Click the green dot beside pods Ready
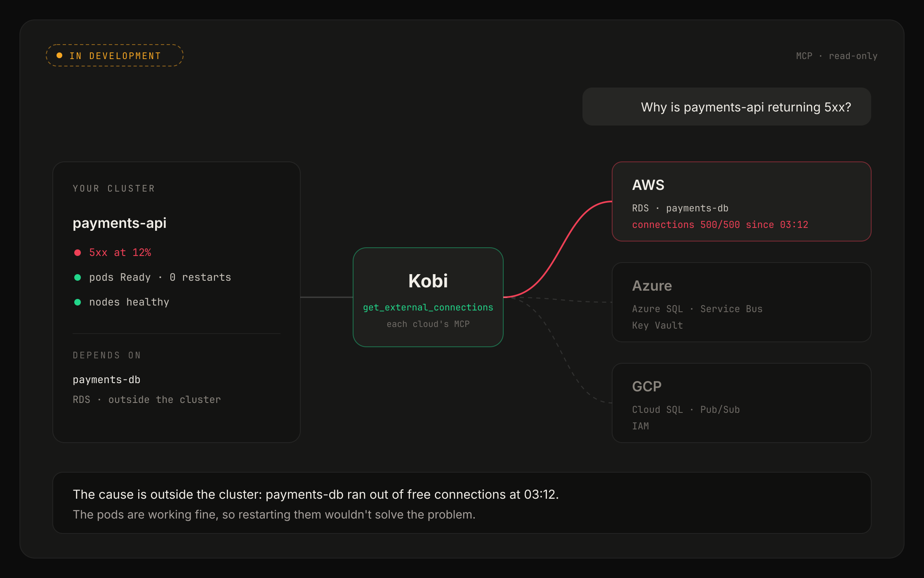Screen dimensions: 924x578 (78, 277)
